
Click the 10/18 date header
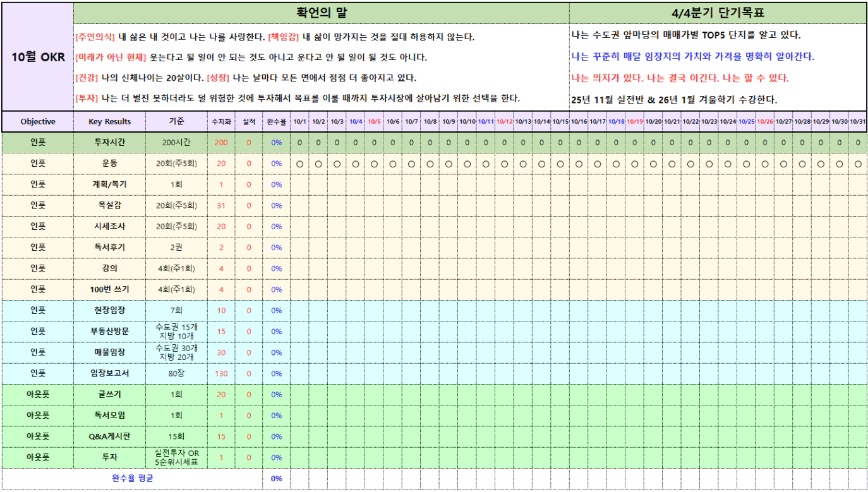click(616, 122)
